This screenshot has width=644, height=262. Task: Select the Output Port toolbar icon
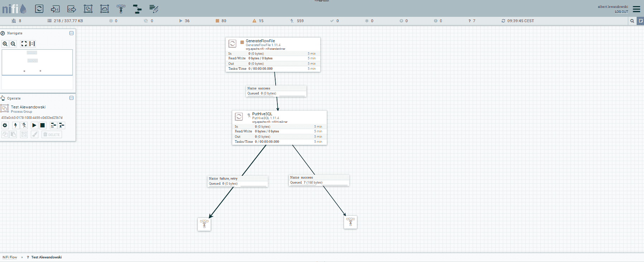(x=72, y=9)
